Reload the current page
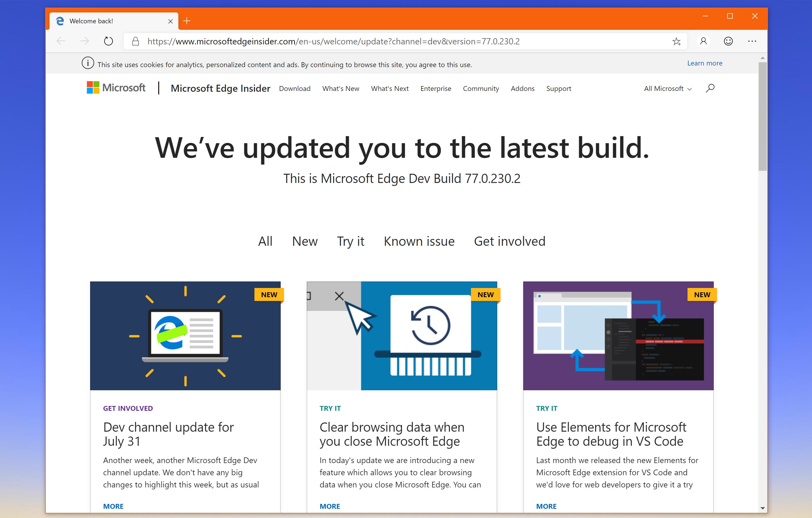 tap(108, 41)
